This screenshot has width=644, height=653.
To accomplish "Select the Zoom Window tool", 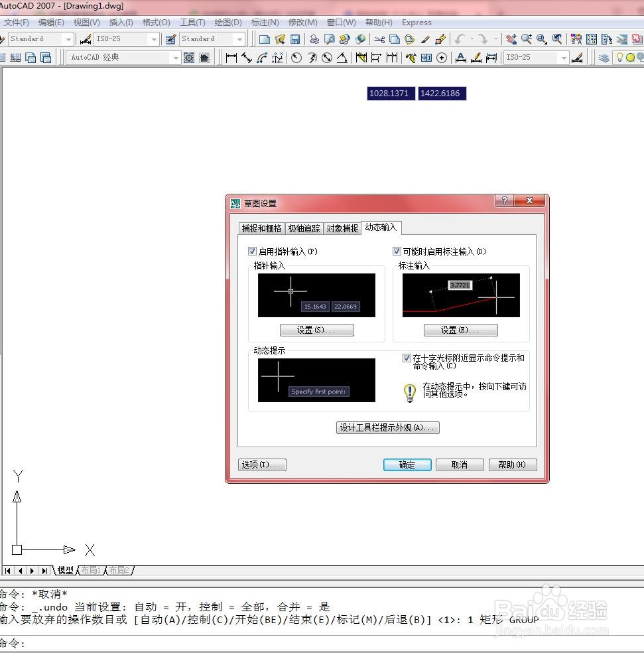I will click(541, 39).
